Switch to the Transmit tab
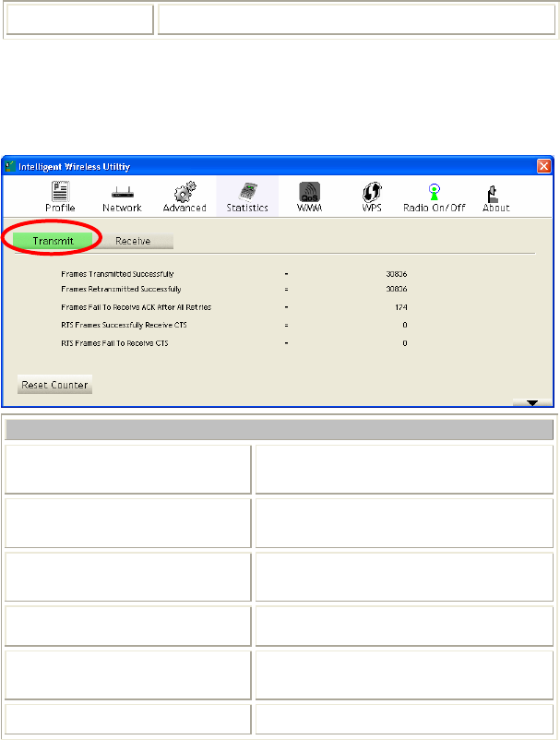The image size is (560, 740). 53,241
